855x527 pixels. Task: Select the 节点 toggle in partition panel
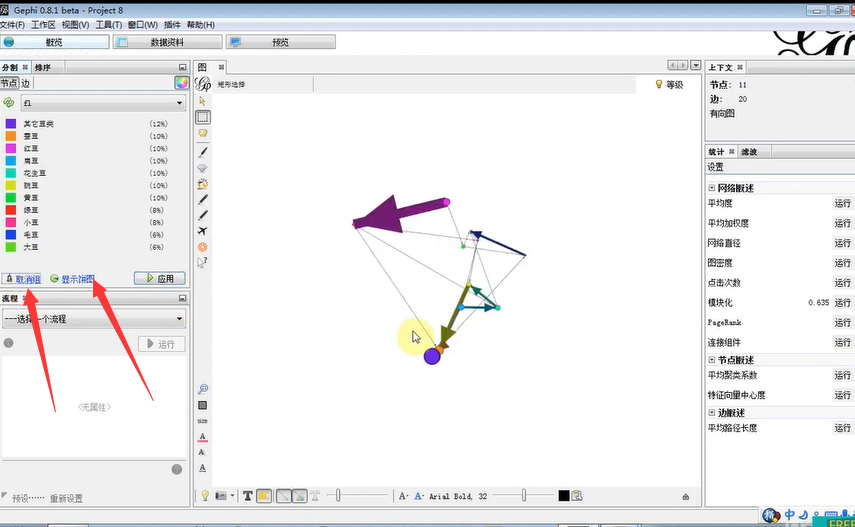pyautogui.click(x=9, y=83)
